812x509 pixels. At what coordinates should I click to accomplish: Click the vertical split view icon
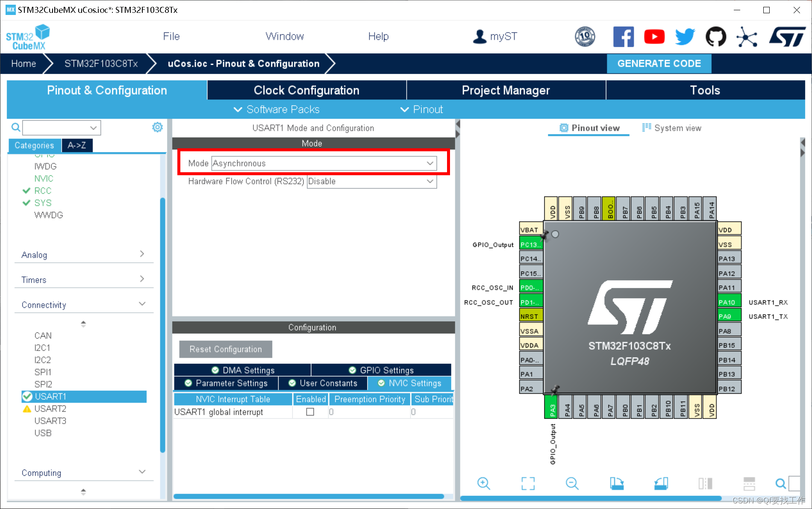pos(705,483)
